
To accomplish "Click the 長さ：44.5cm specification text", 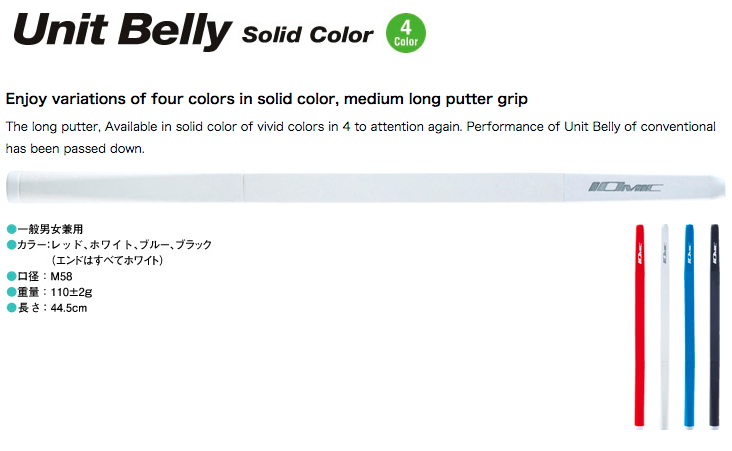I will (x=52, y=308).
